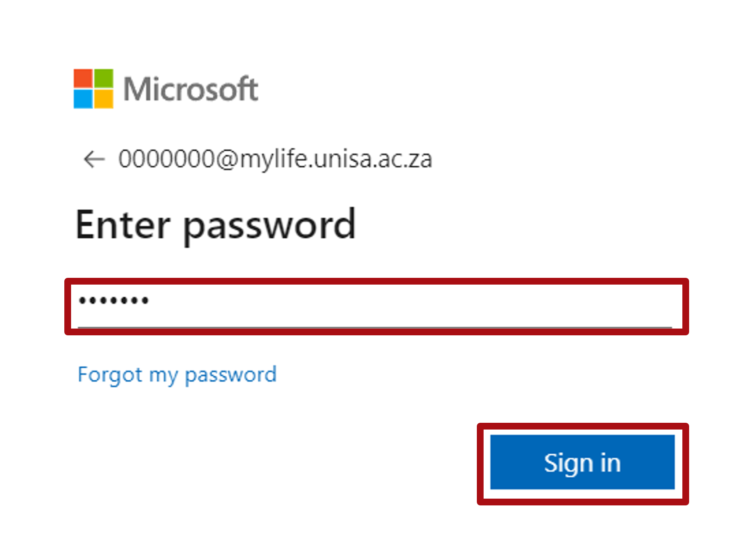Image resolution: width=737 pixels, height=560 pixels.
Task: Click the underline of the password field
Action: coord(375,327)
